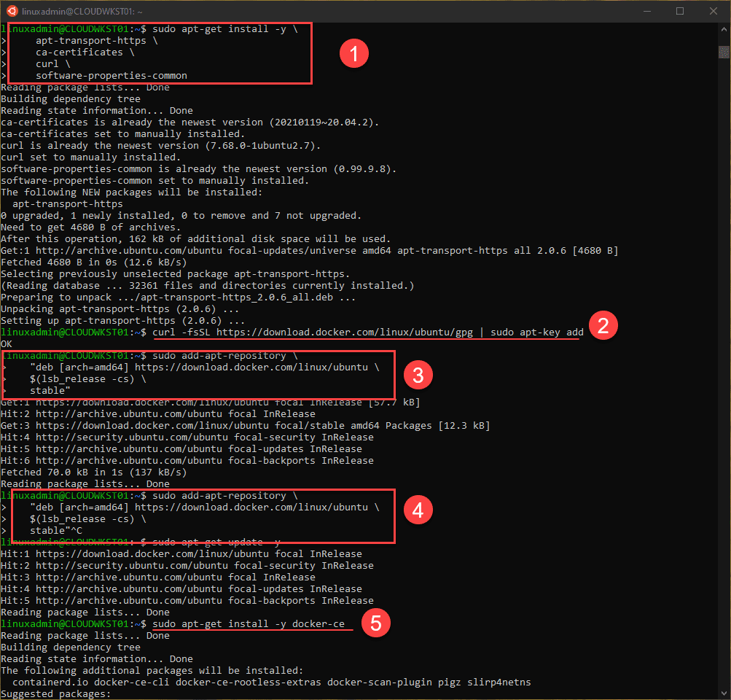
Task: Click the first 'Reading state information... Done' line
Action: point(96,111)
